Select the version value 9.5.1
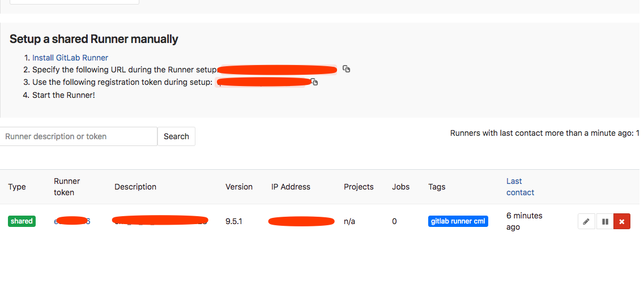Screen dimensions: 644x292 tap(234, 221)
